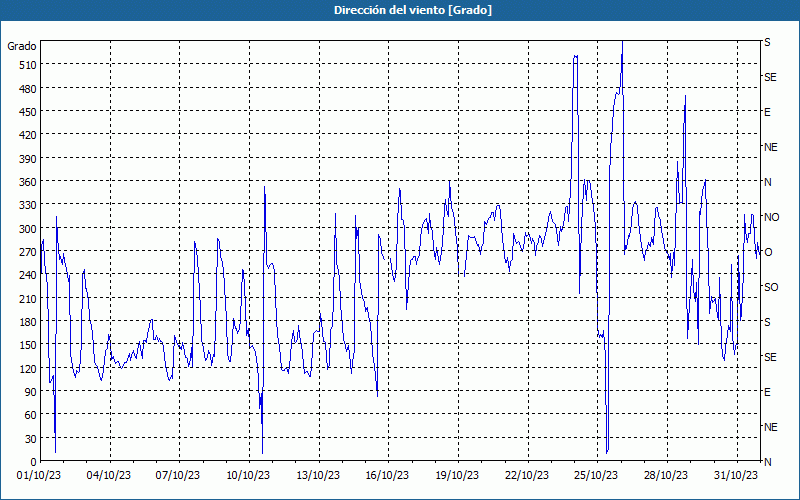Select the 22/10/23 date label

click(527, 476)
